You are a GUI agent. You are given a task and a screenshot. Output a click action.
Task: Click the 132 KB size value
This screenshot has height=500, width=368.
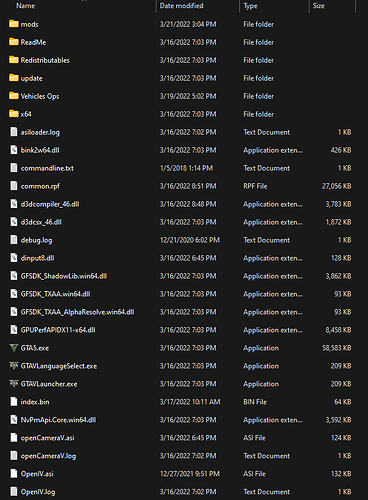[341, 474]
